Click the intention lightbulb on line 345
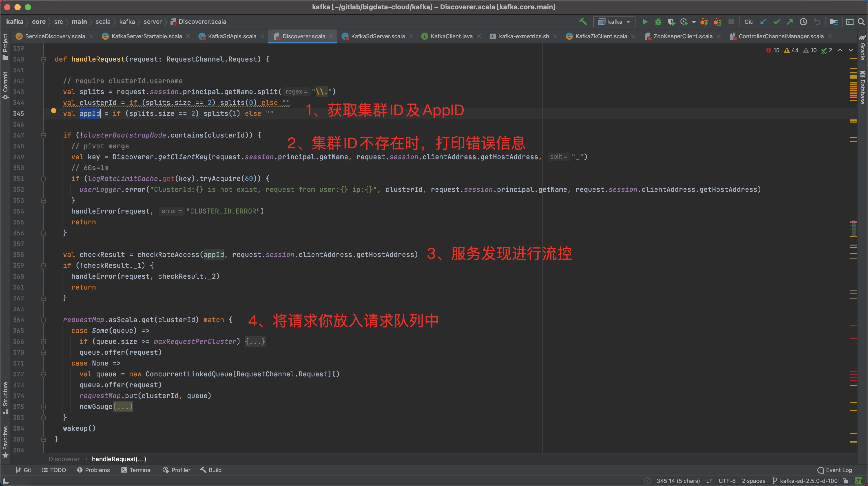The image size is (868, 486). click(53, 111)
